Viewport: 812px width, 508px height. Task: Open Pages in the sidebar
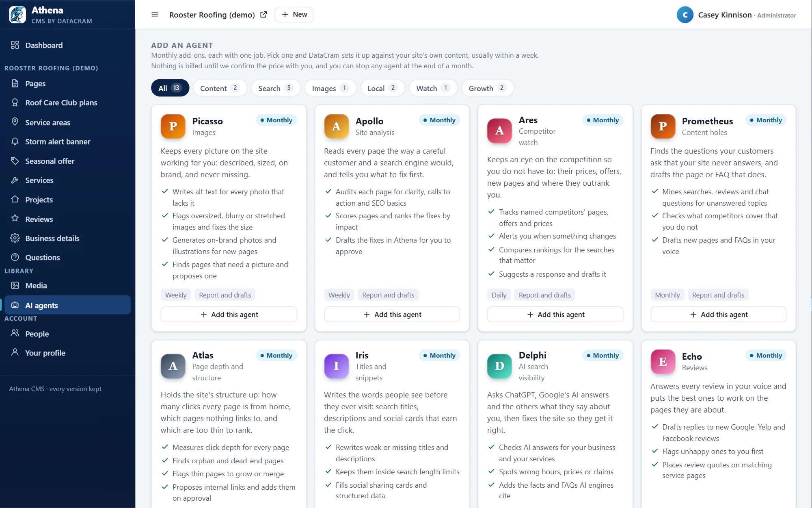click(x=67, y=83)
